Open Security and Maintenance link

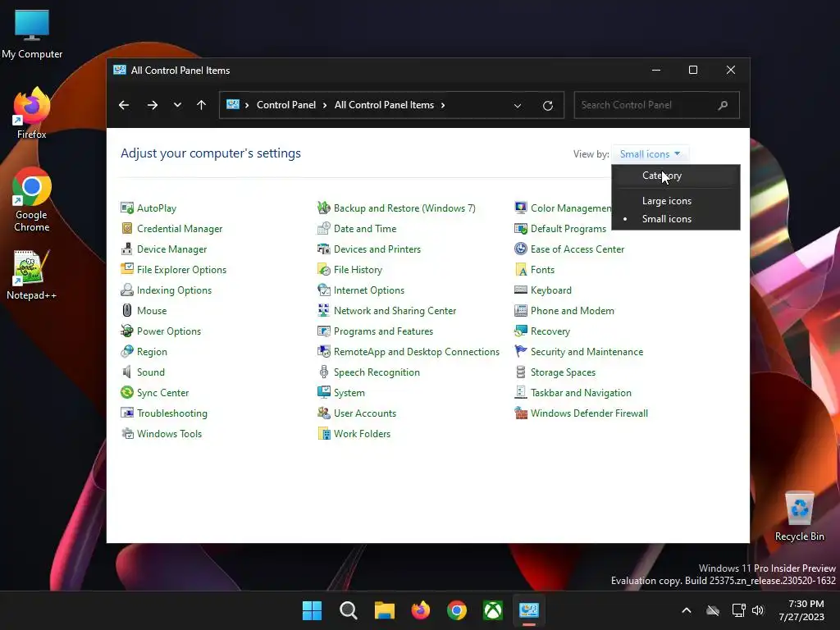(x=587, y=351)
